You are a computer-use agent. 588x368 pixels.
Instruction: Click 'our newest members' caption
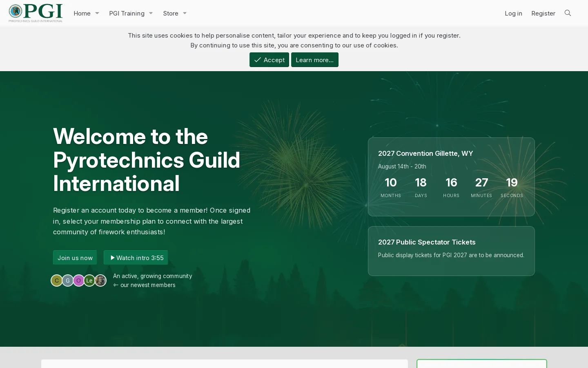tap(148, 285)
